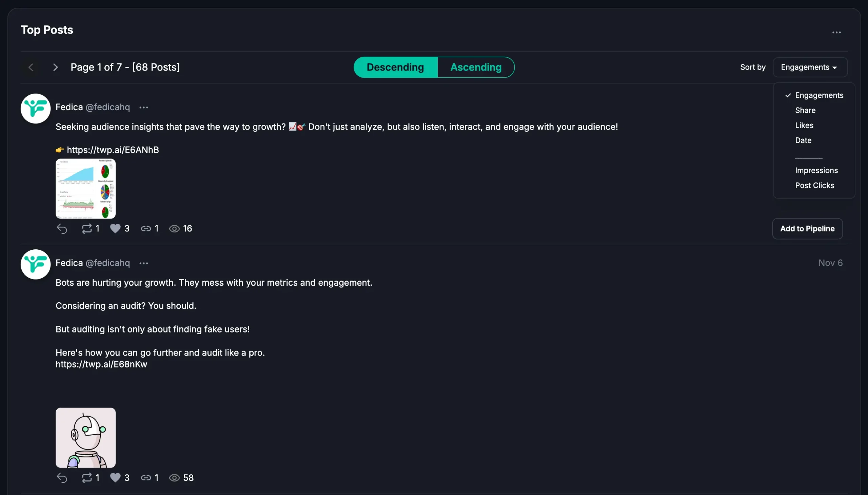Open the analytics charts thumbnail
868x495 pixels.
pos(85,189)
